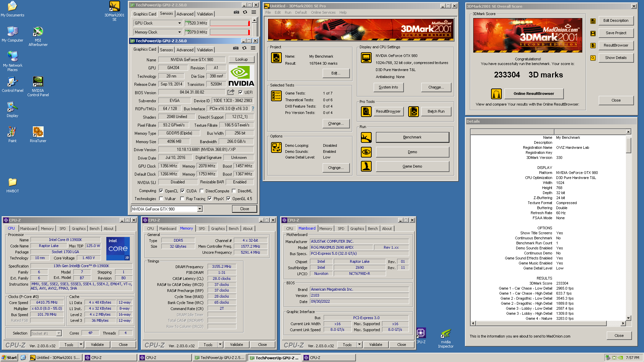Click the Memory Clock sensor graph bar

click(x=230, y=32)
